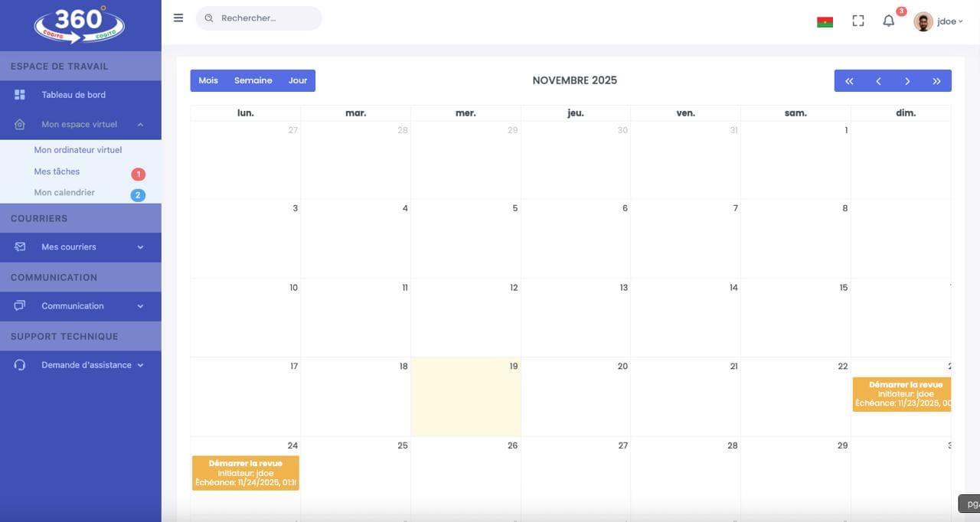This screenshot has width=980, height=522.
Task: Click the jdoe profile avatar picture
Action: tap(923, 21)
